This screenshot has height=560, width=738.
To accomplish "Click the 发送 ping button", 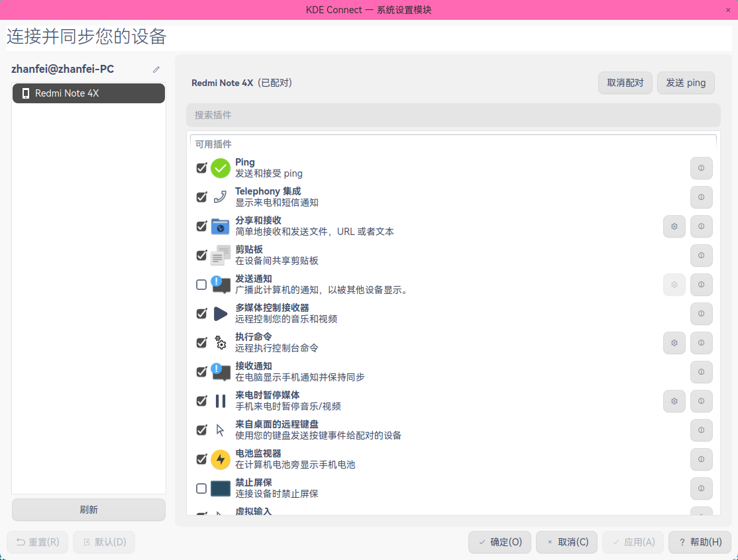I will 686,83.
